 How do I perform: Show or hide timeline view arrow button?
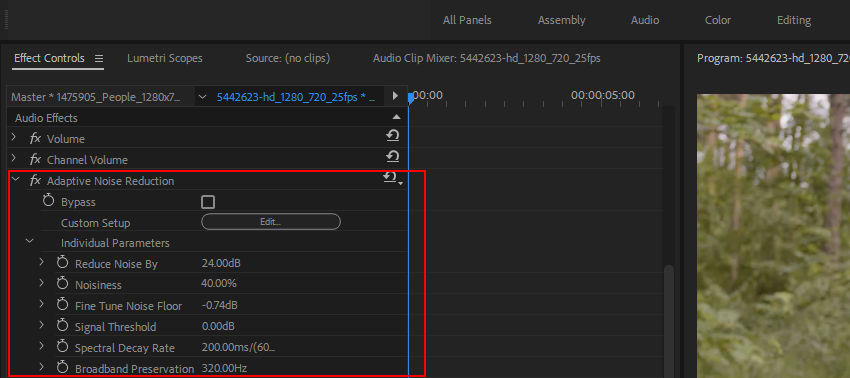(395, 97)
